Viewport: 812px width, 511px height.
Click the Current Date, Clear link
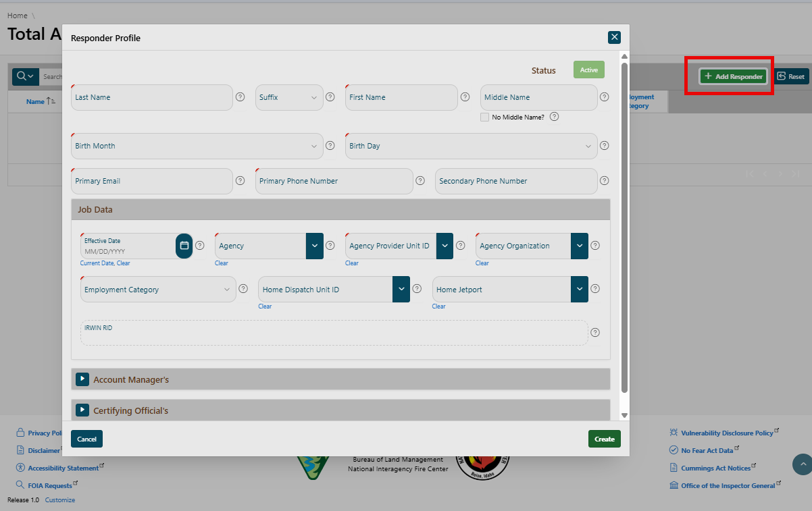(105, 263)
